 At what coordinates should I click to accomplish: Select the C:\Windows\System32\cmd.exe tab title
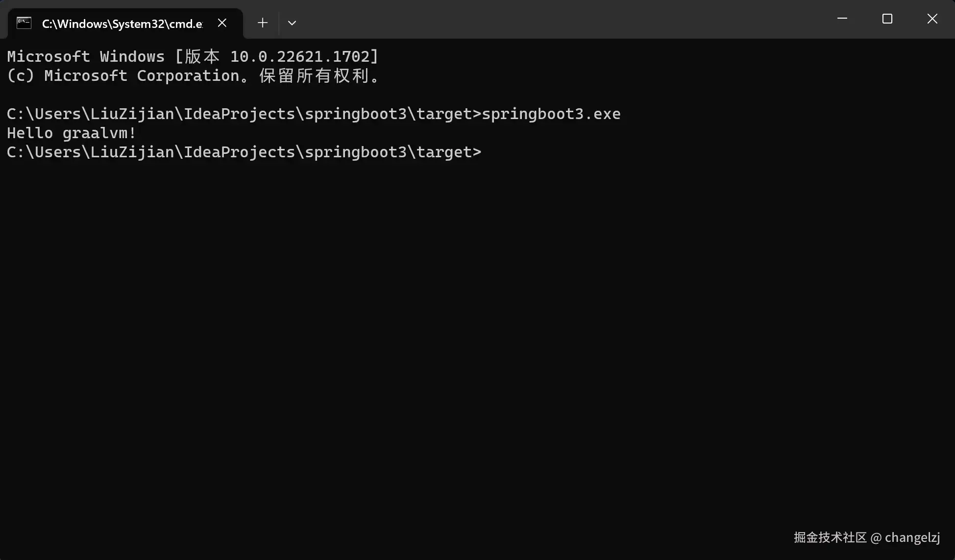tap(122, 24)
